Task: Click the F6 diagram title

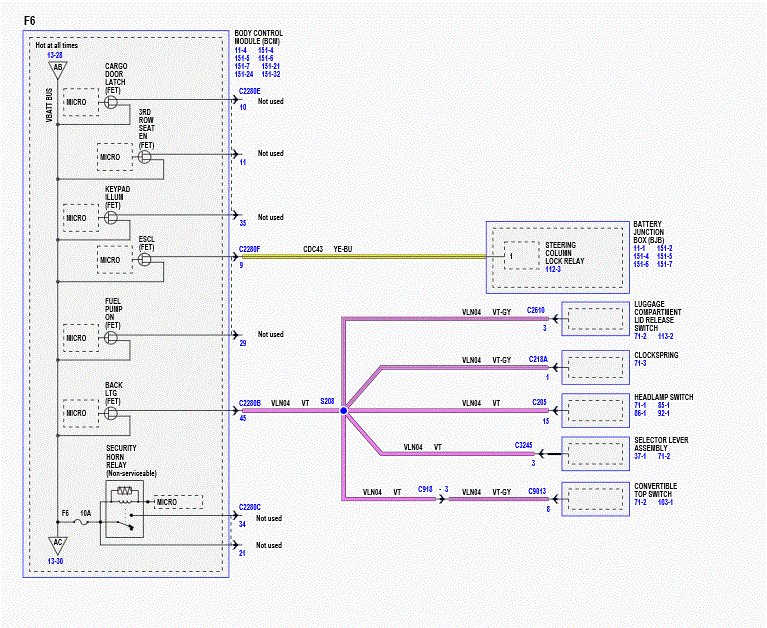Action: tap(29, 21)
